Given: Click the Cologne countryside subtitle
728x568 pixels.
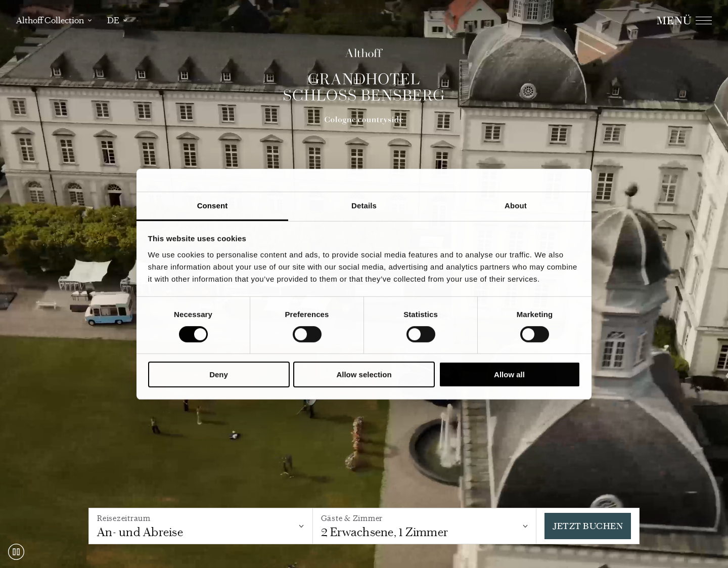Looking at the screenshot, I should point(363,120).
